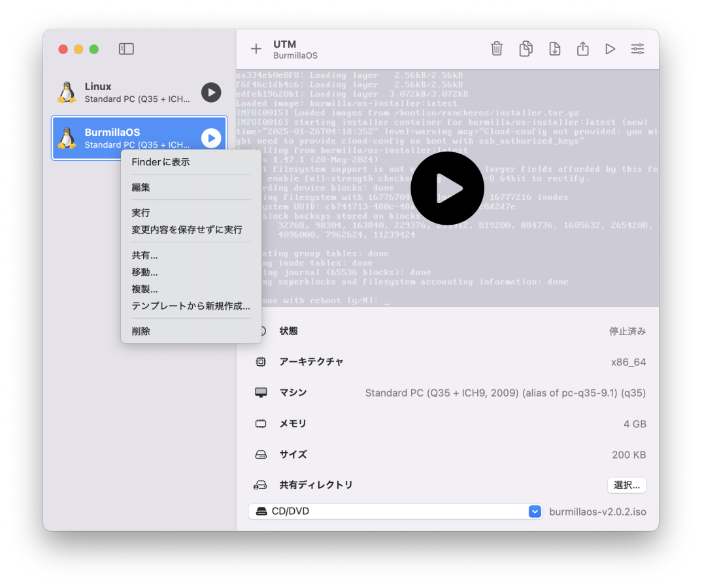Click the plus icon to add VM
Image resolution: width=702 pixels, height=588 pixels.
click(256, 49)
